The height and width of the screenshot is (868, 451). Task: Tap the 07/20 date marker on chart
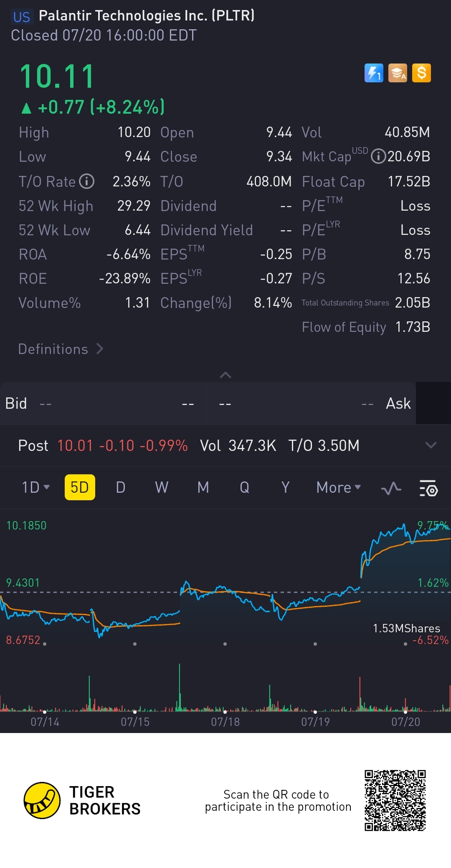point(405,722)
